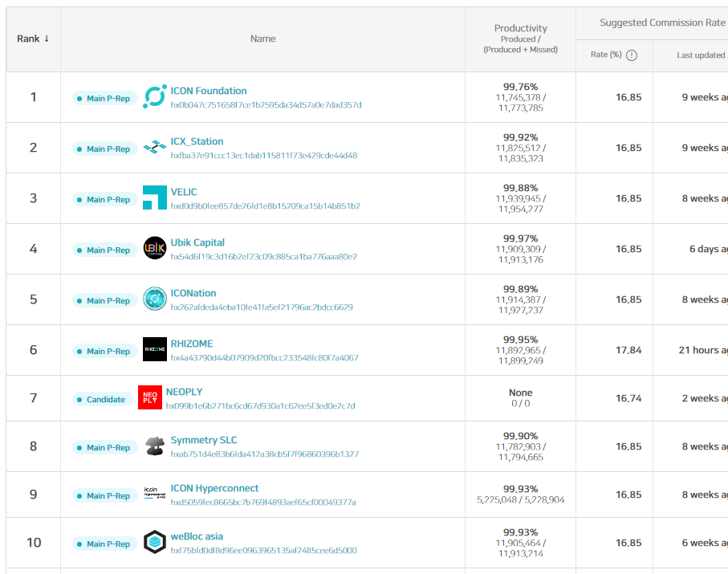Screen dimensions: 728x574
Task: Select the 99.89% productivity for ICONation
Action: click(x=520, y=289)
